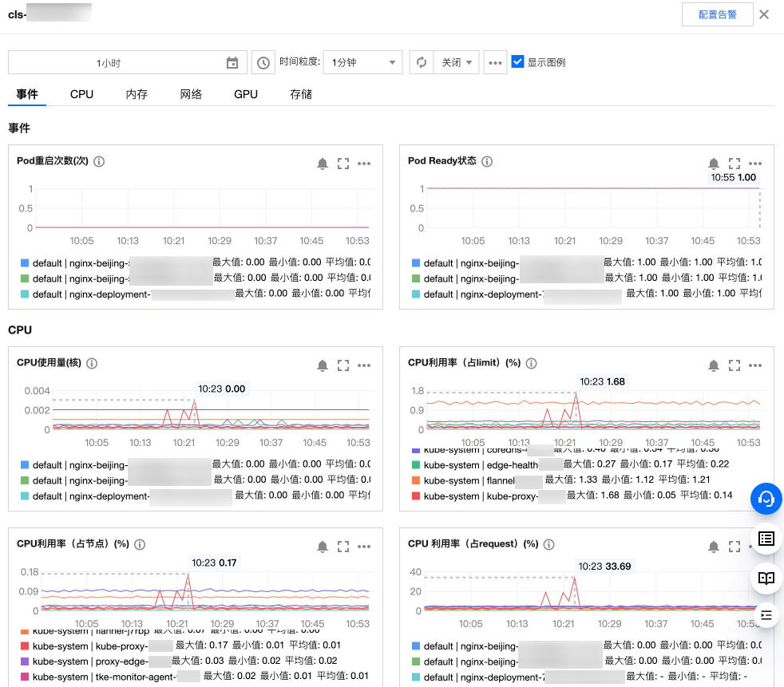
Task: Click info icon beside CPU利用率（占节点）
Action: (x=140, y=544)
